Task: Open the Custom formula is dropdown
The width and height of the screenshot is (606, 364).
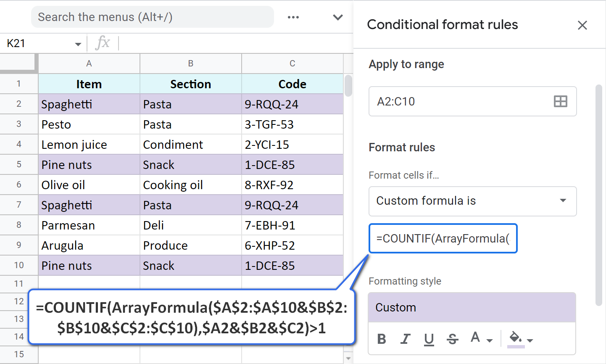Action: click(x=473, y=201)
